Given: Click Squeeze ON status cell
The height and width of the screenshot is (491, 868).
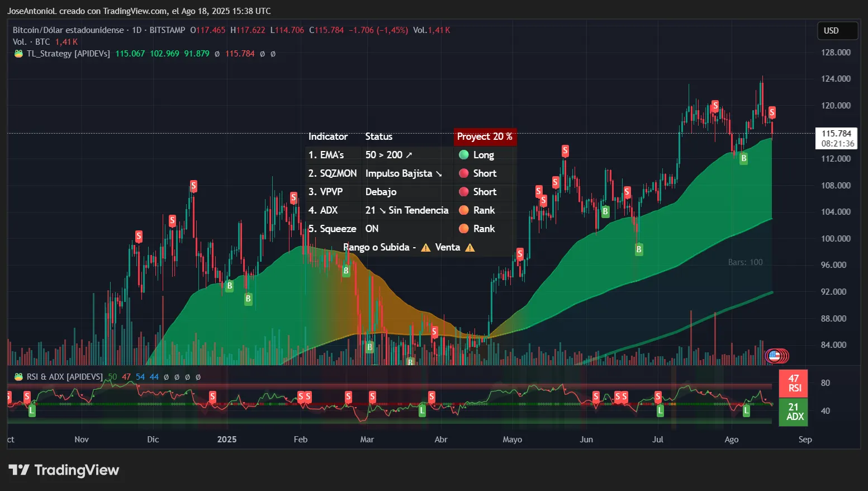Looking at the screenshot, I should (x=372, y=229).
